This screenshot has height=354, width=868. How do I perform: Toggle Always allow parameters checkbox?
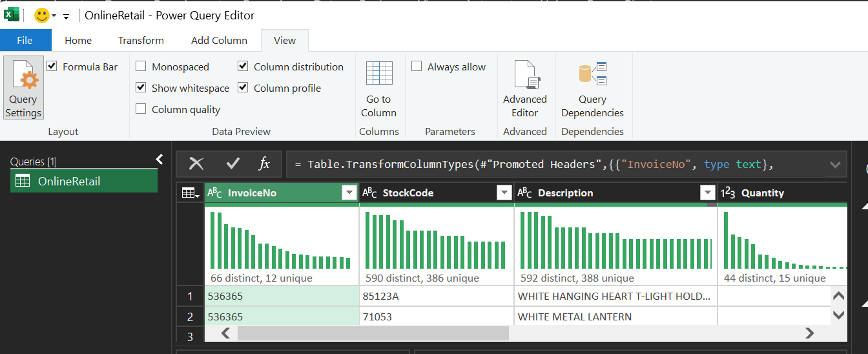coord(417,67)
